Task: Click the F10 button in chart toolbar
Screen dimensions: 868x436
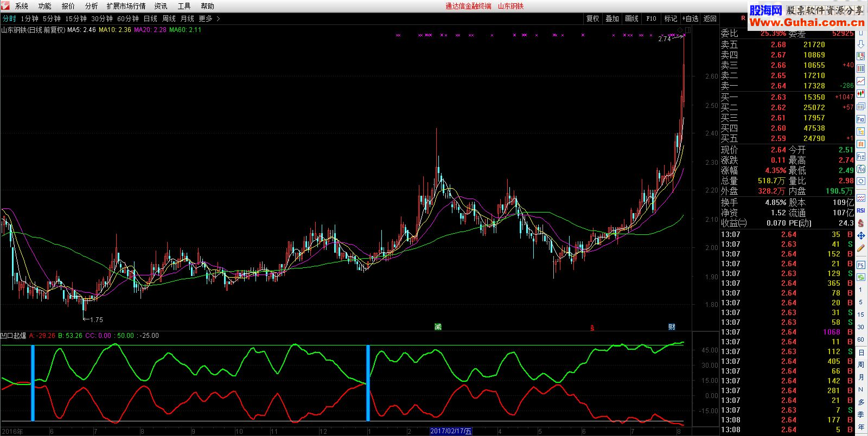Action: coord(651,18)
